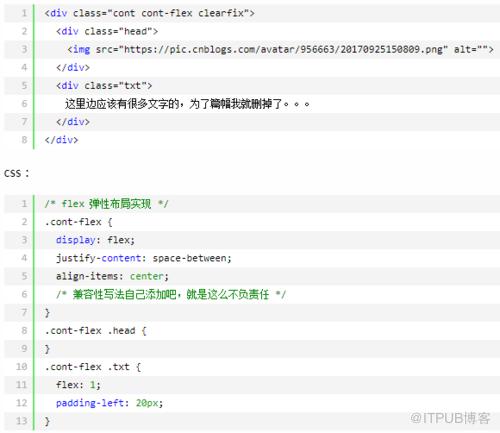Click the 'flex: 1;' declaration line
This screenshot has width=500, height=433.
click(x=78, y=385)
